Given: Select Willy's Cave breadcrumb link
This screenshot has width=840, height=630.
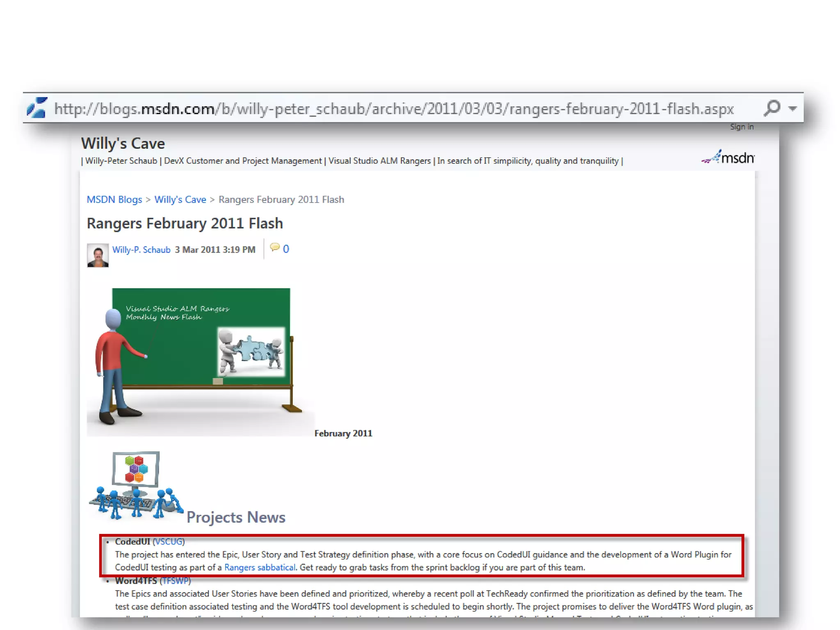Looking at the screenshot, I should (180, 199).
